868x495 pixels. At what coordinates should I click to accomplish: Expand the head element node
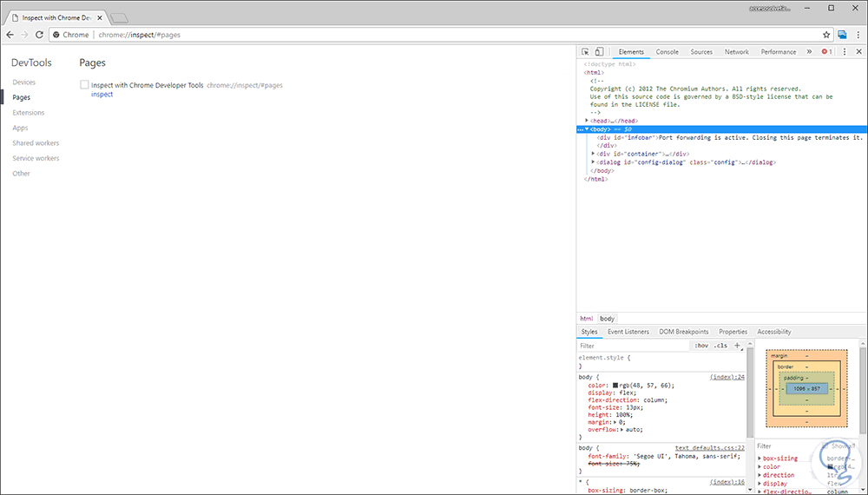[x=588, y=121]
